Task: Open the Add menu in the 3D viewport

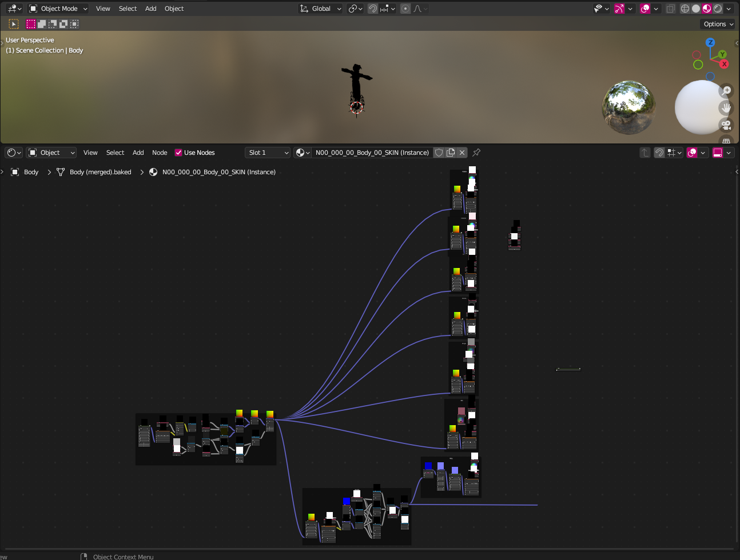Action: click(150, 9)
